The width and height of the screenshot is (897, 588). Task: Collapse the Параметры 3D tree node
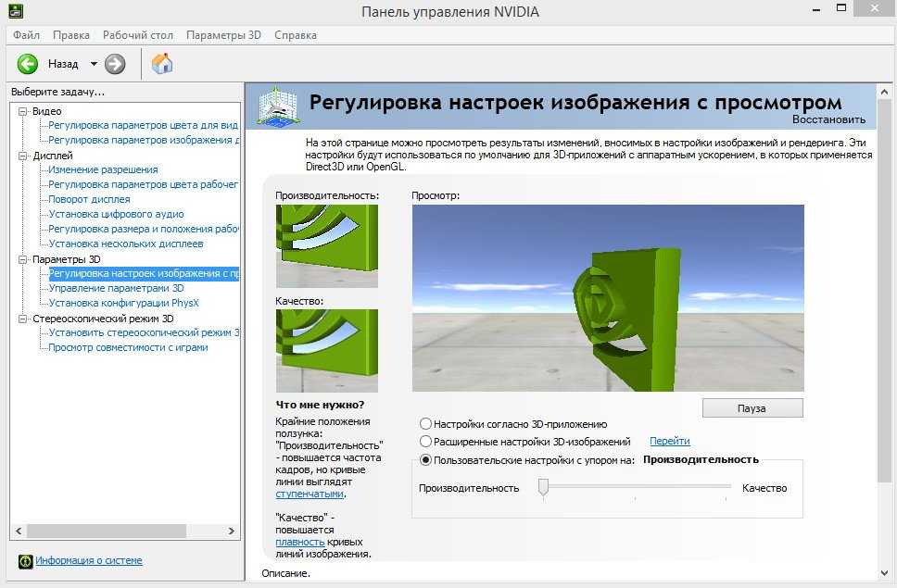tap(24, 259)
